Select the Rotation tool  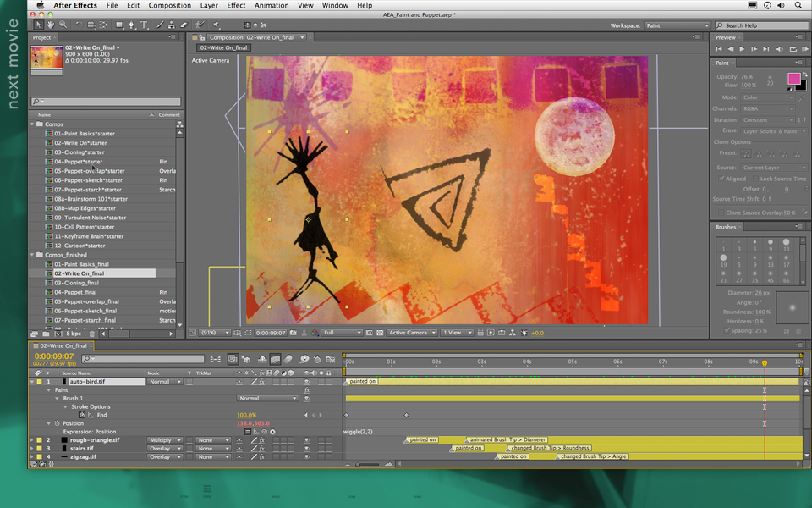(x=79, y=25)
